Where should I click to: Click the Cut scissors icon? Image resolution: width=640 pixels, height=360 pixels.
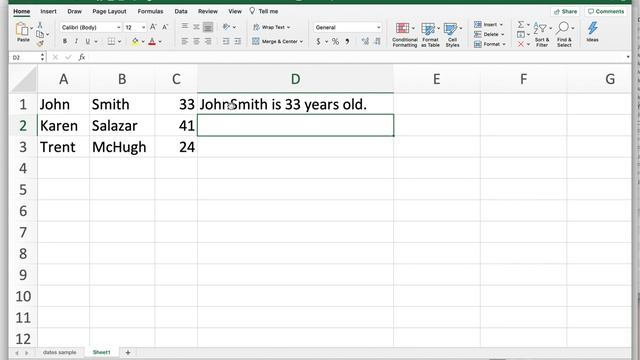40,25
